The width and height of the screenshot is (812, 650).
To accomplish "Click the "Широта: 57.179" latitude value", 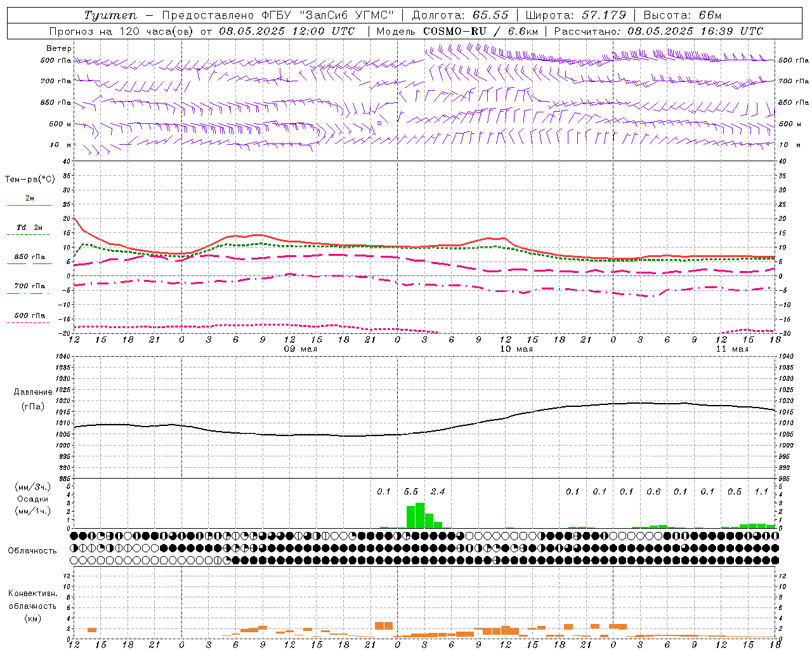I will pos(576,15).
